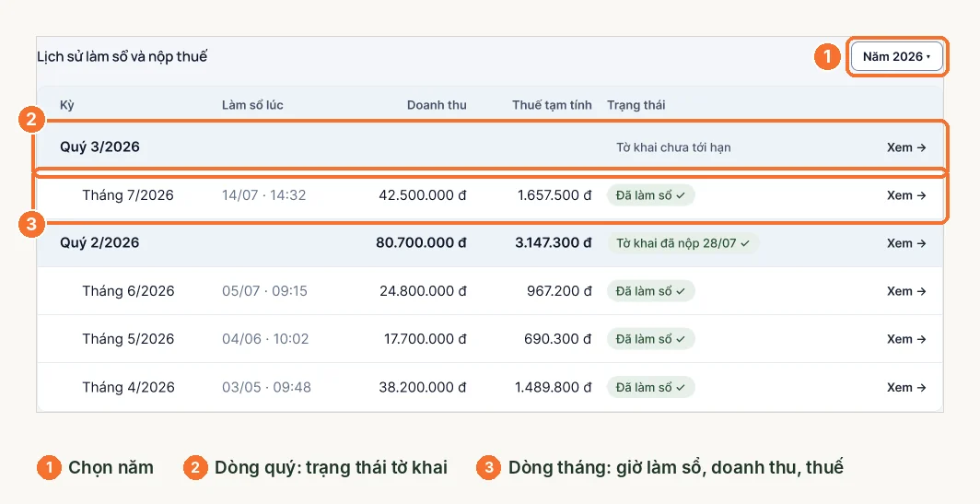The height and width of the screenshot is (504, 980).
Task: Click Xem link for Tháng 5/2026
Action: 906,339
